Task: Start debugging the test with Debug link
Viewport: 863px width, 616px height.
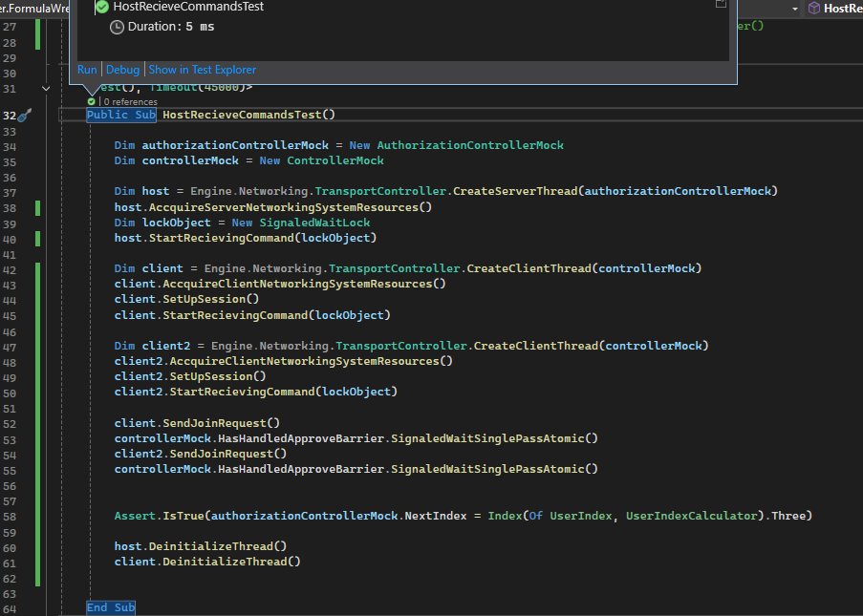Action: coord(122,70)
